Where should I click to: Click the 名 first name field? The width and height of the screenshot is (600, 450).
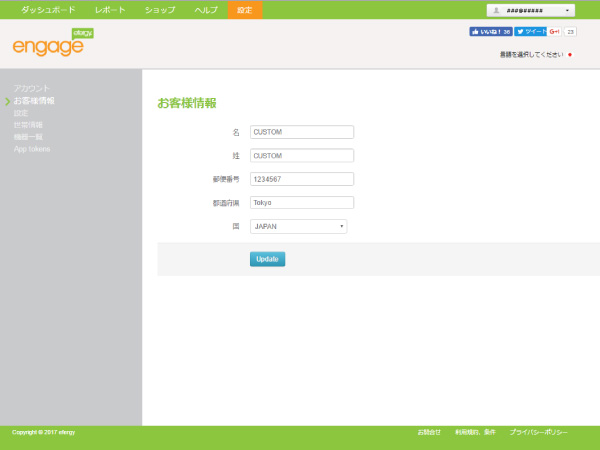(x=302, y=132)
